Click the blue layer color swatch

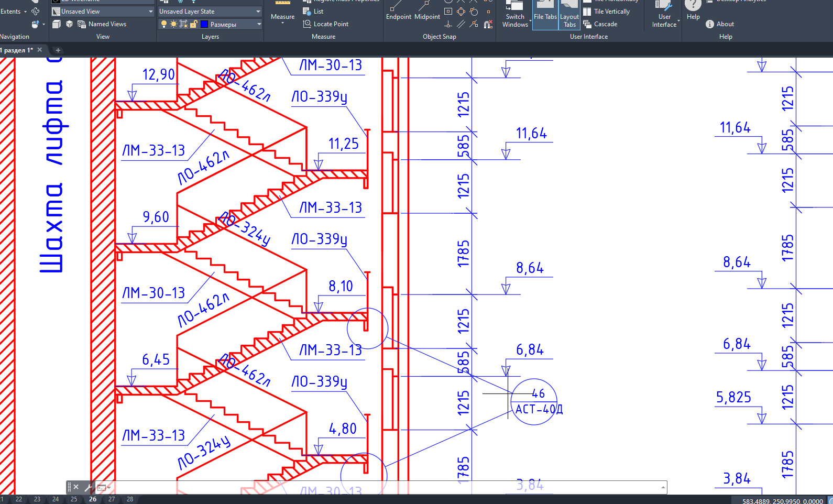pyautogui.click(x=204, y=24)
